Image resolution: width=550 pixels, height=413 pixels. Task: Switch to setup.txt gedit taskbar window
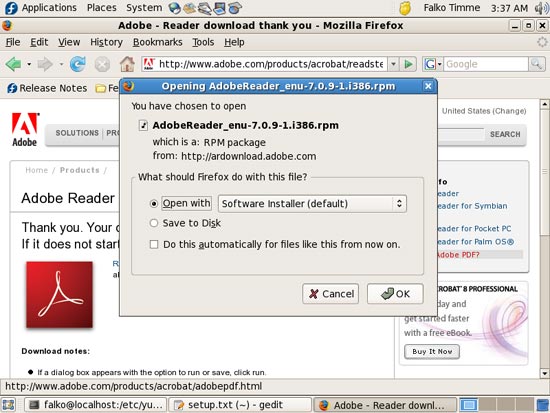pyautogui.click(x=240, y=405)
